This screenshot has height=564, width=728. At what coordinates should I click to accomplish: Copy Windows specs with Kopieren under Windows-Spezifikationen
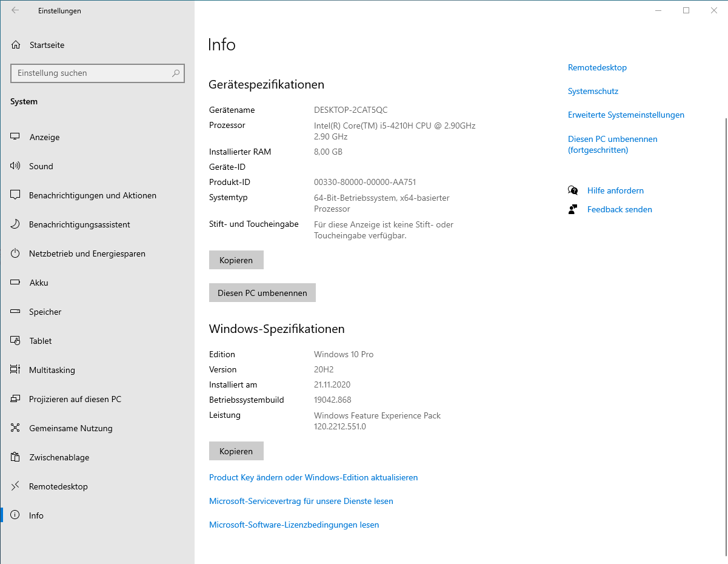pyautogui.click(x=236, y=451)
